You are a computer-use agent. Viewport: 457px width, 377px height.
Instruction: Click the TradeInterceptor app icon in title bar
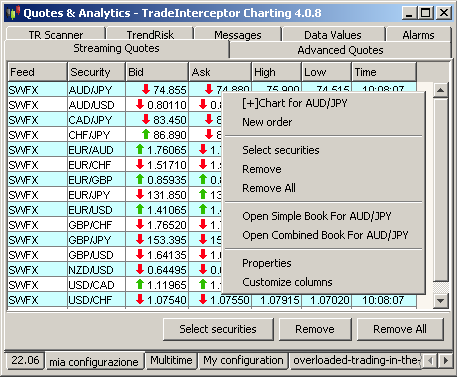point(13,13)
